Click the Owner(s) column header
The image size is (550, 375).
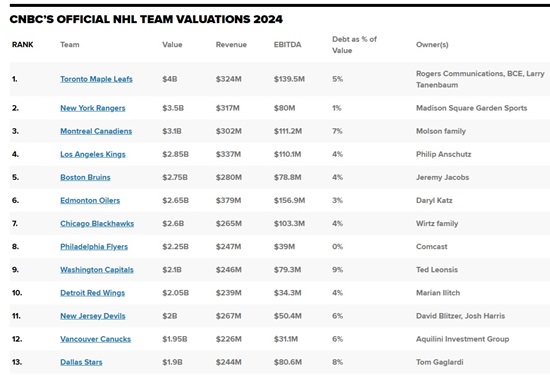pos(432,45)
